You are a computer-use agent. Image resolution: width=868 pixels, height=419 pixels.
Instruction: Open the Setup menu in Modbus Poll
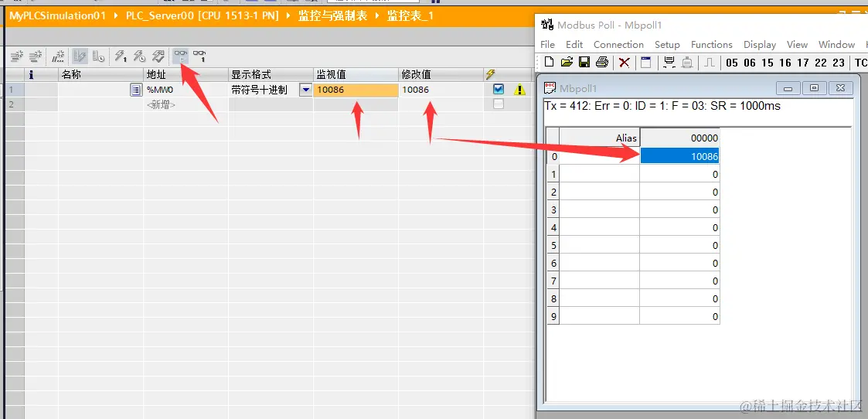click(667, 44)
